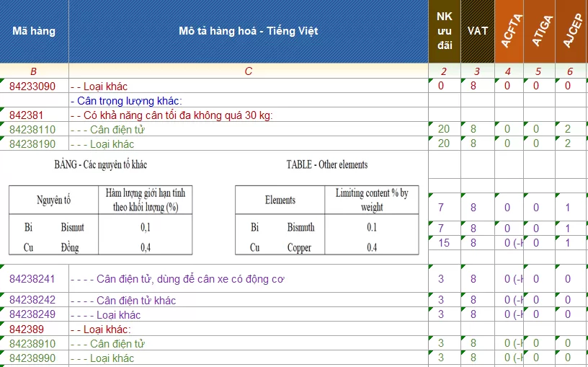
Task: Click the 'Bismut' entry in Vietnamese table
Action: pos(72,227)
